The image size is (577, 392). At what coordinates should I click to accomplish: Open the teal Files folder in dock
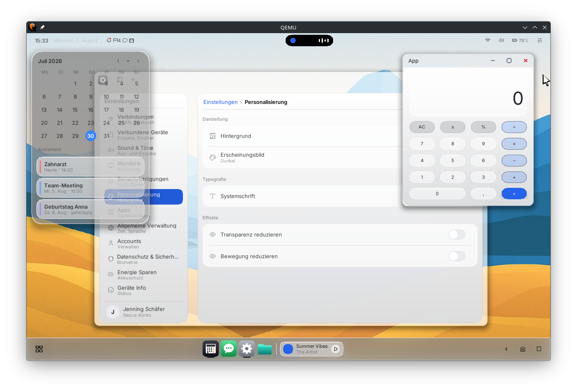click(265, 349)
